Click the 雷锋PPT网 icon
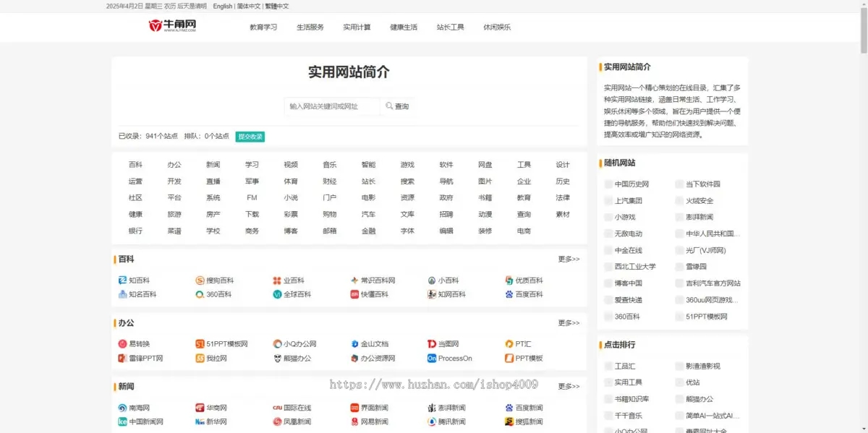The height and width of the screenshot is (433, 868). pos(122,358)
